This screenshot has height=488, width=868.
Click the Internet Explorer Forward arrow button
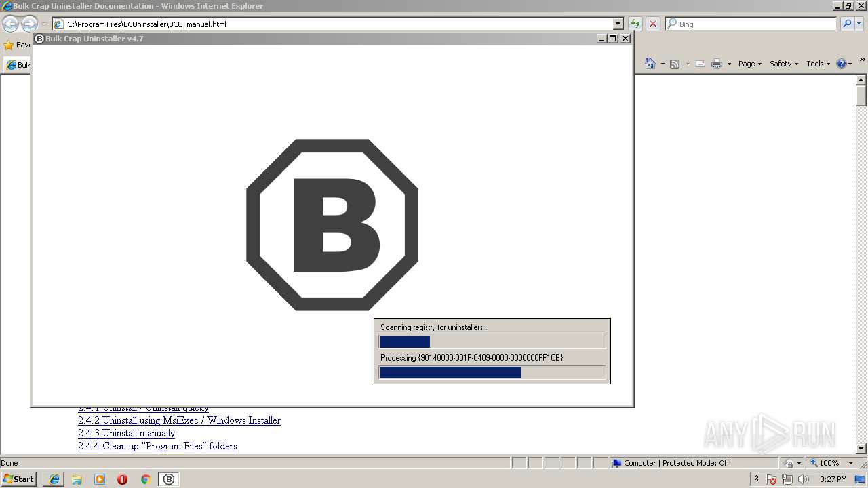(x=29, y=24)
